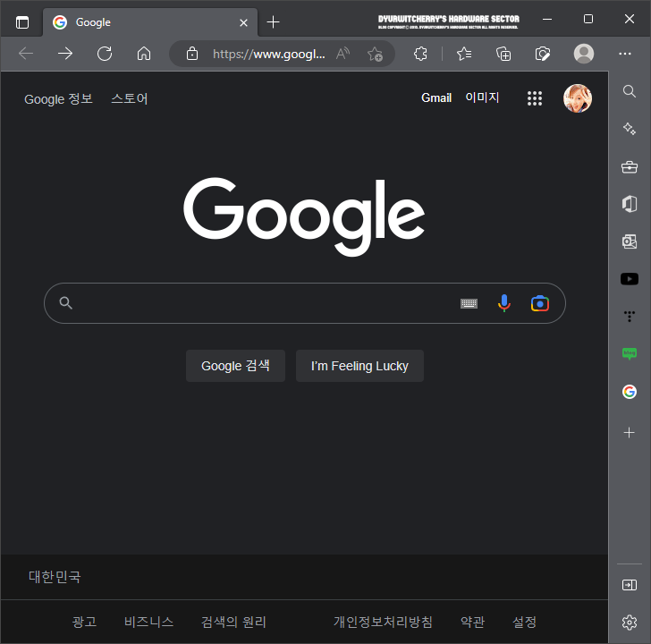This screenshot has width=651, height=644.
Task: Click I'm Feeling Lucky button
Action: tap(360, 366)
